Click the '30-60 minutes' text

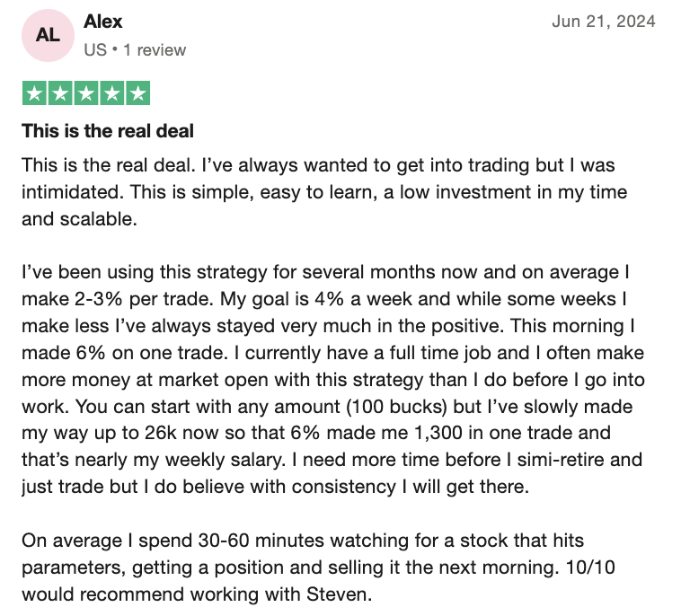261,541
